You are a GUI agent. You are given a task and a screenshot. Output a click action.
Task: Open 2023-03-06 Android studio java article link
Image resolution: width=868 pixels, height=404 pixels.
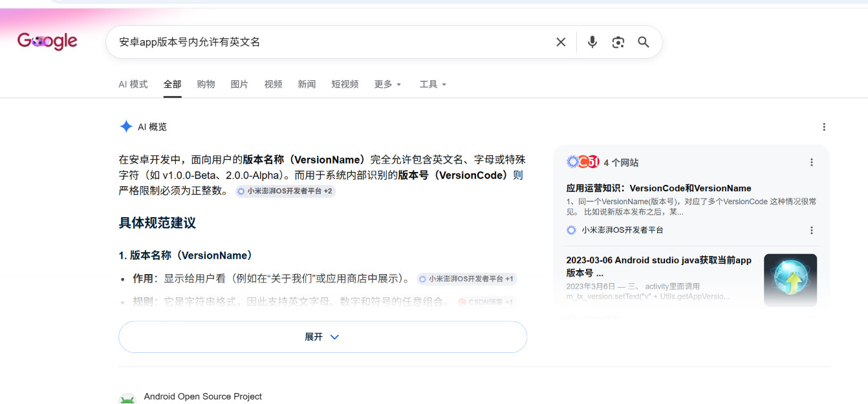[659, 266]
